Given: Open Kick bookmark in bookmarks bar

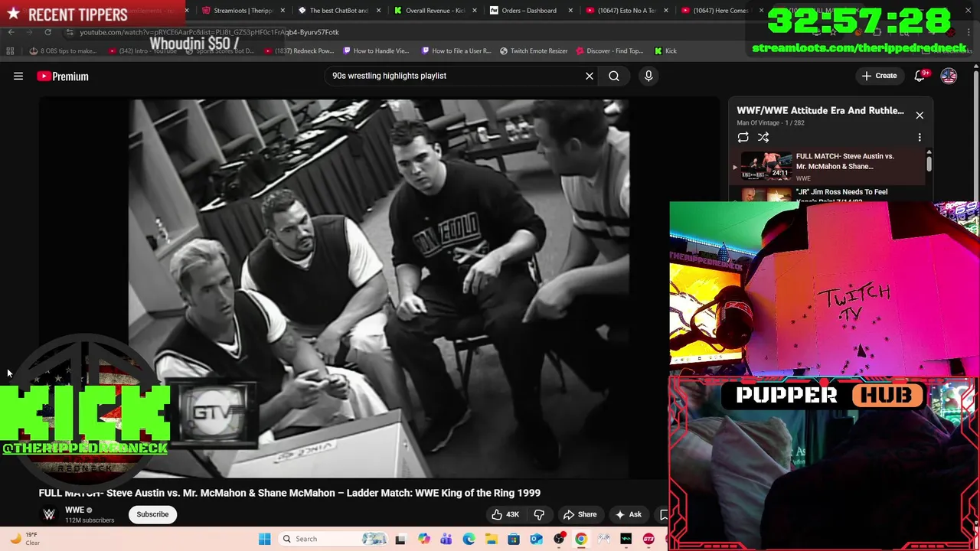Looking at the screenshot, I should click(x=665, y=51).
